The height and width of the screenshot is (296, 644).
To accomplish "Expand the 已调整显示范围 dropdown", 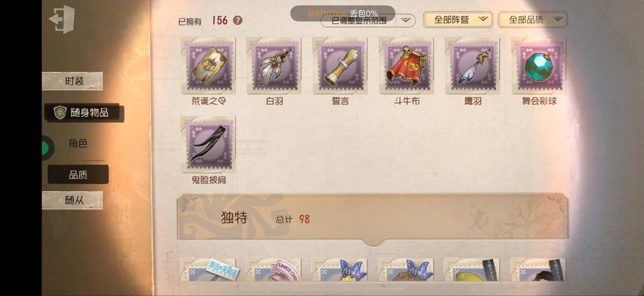I will [368, 21].
